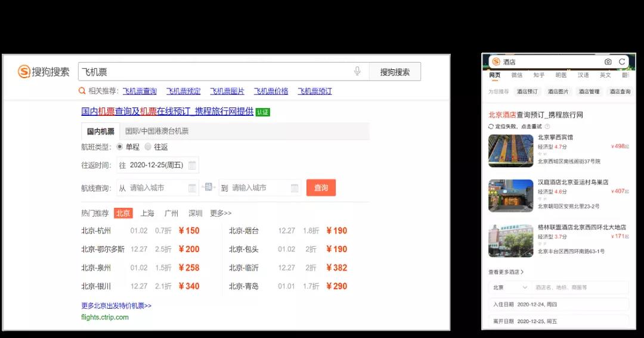Open 汉庭酒店北京亚运村鸟巢店 thumbnail
The image size is (644, 338).
pos(510,196)
